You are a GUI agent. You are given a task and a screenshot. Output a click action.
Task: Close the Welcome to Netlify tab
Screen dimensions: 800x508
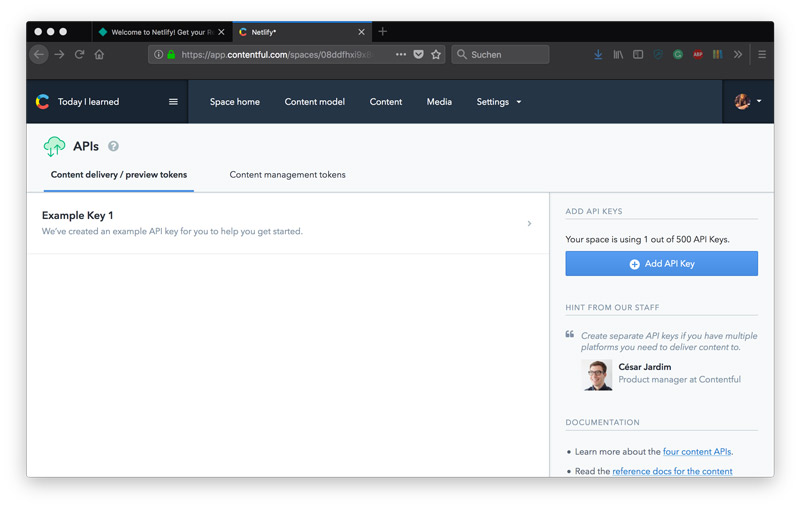tap(221, 32)
